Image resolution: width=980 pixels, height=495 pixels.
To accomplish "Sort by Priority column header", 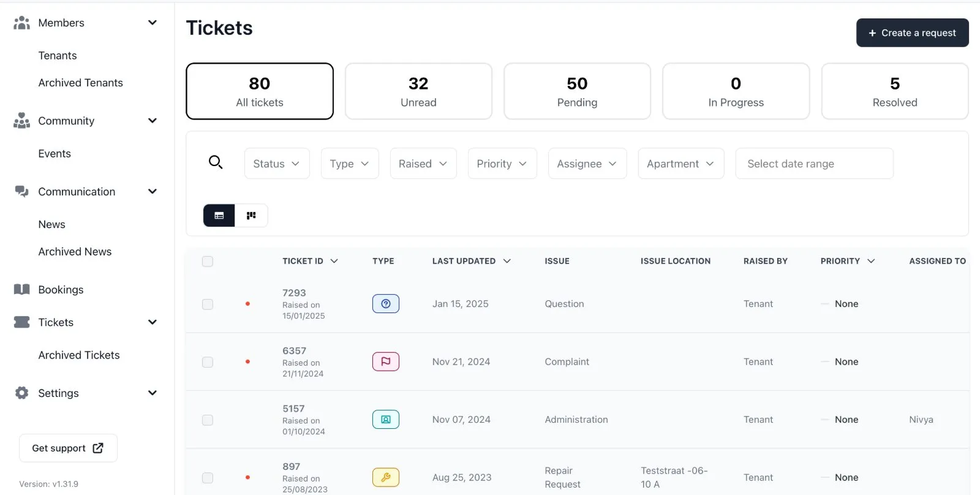I will click(848, 261).
